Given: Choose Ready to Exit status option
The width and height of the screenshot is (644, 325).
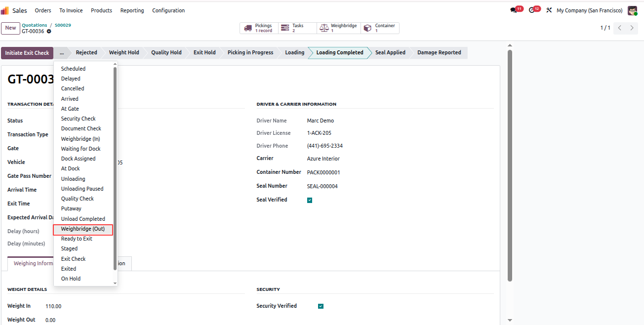Looking at the screenshot, I should click(x=77, y=239).
